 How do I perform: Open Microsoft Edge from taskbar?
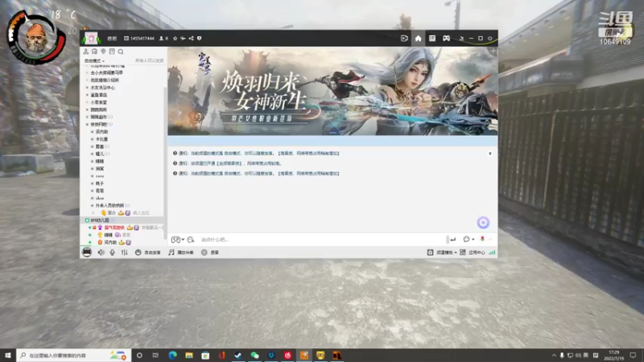click(172, 355)
